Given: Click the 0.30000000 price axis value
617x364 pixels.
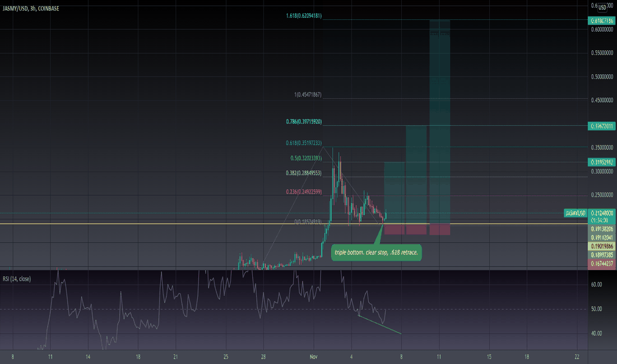Looking at the screenshot, I should point(602,171).
